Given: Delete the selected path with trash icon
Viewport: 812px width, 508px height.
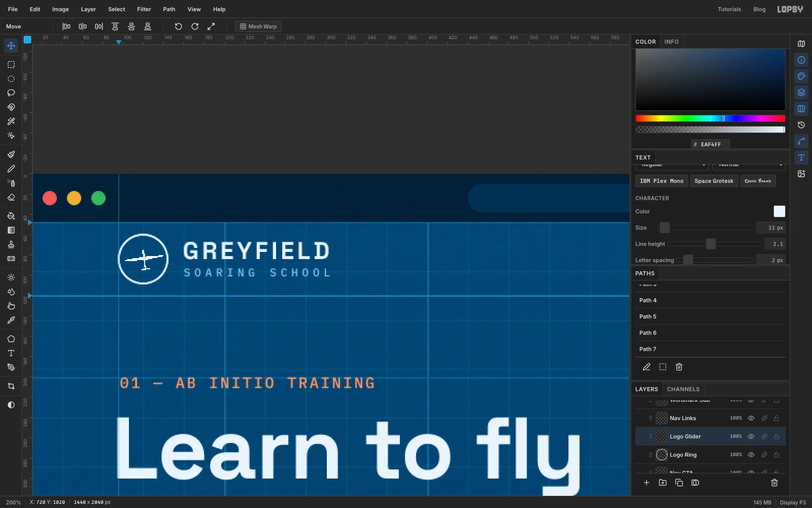Looking at the screenshot, I should coord(679,367).
